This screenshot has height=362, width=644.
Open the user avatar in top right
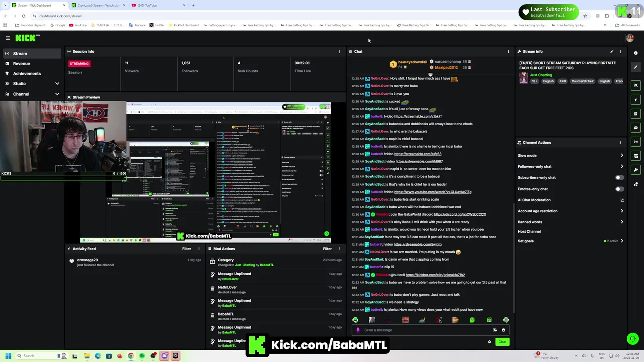[x=629, y=38]
